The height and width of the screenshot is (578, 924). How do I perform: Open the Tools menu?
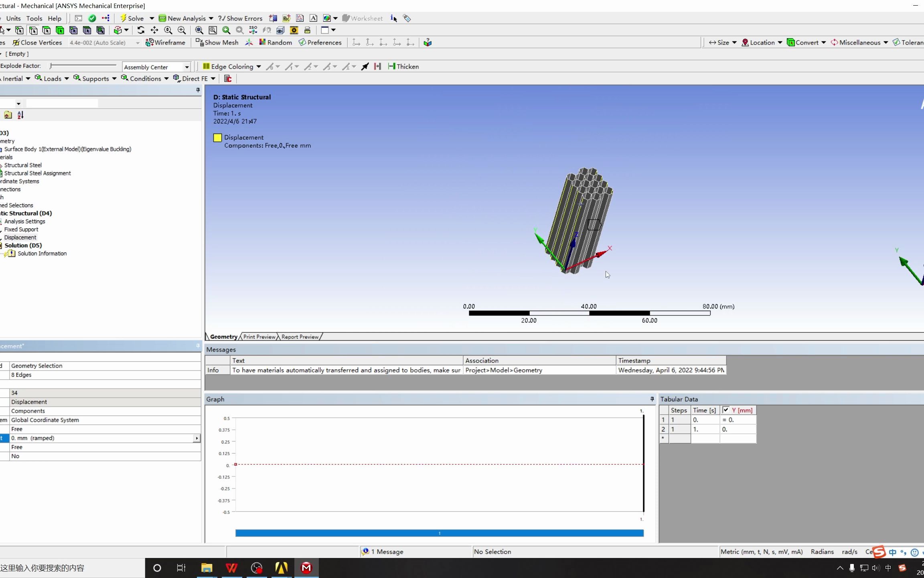pyautogui.click(x=34, y=18)
